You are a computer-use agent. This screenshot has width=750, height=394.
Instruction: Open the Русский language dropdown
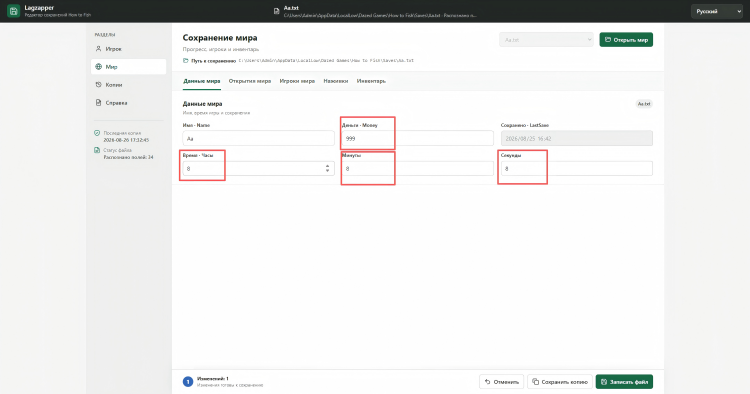(717, 11)
